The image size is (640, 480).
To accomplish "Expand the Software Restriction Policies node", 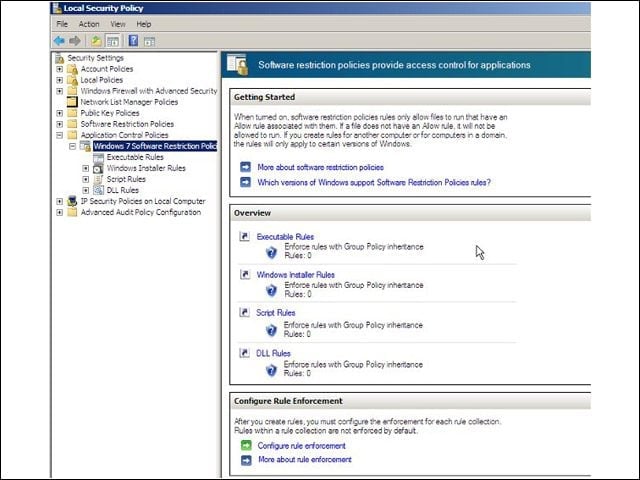I will [x=60, y=124].
